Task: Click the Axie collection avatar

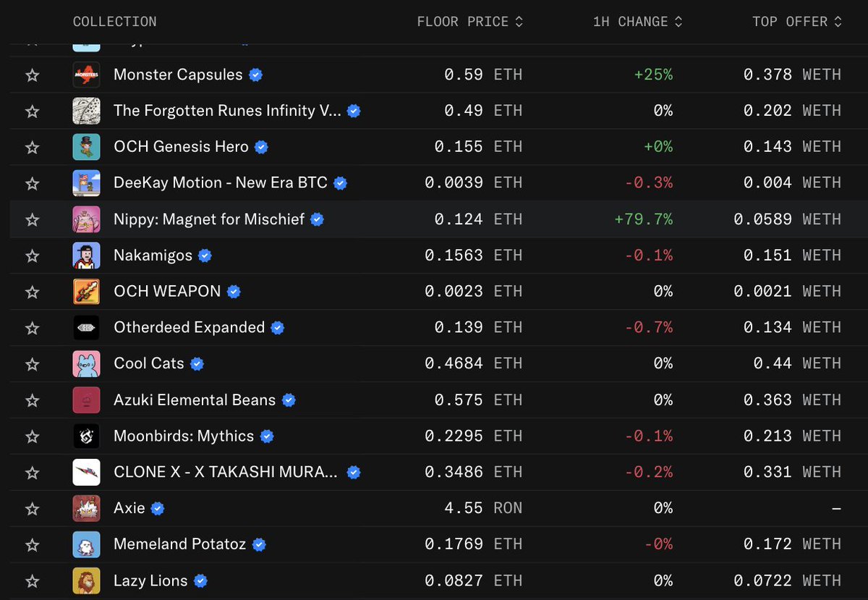Action: tap(87, 509)
